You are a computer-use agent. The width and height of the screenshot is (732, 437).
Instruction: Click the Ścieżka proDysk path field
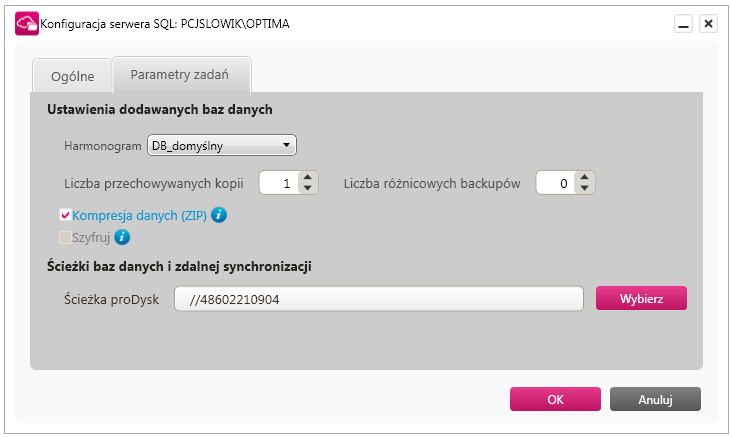click(379, 299)
